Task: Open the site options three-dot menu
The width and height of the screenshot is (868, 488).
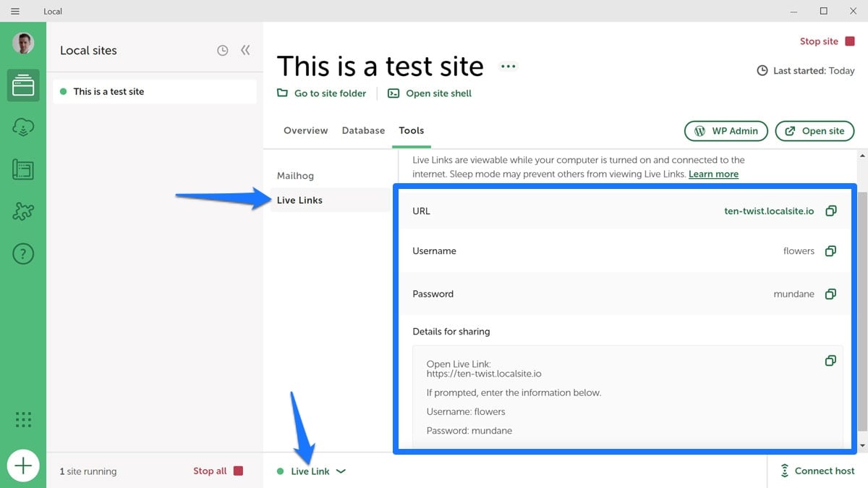Action: 509,67
